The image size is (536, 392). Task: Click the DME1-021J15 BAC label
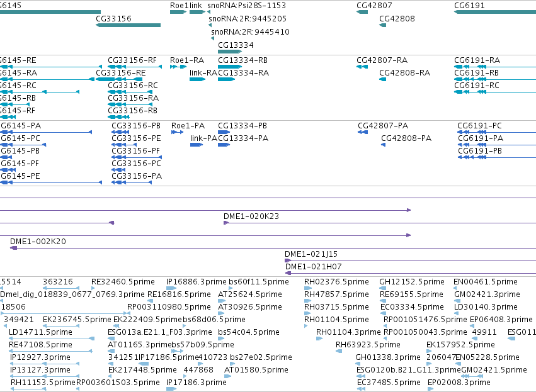click(x=311, y=254)
